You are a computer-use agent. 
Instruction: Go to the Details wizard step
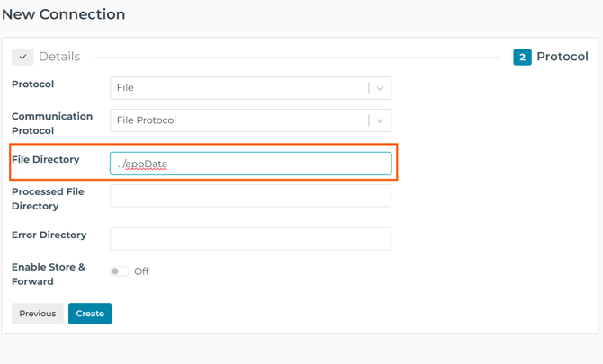(59, 57)
